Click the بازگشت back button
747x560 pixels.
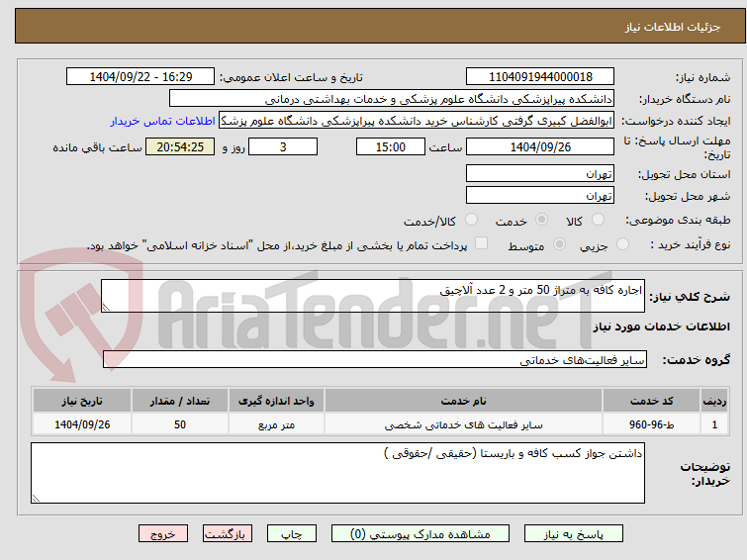(228, 534)
